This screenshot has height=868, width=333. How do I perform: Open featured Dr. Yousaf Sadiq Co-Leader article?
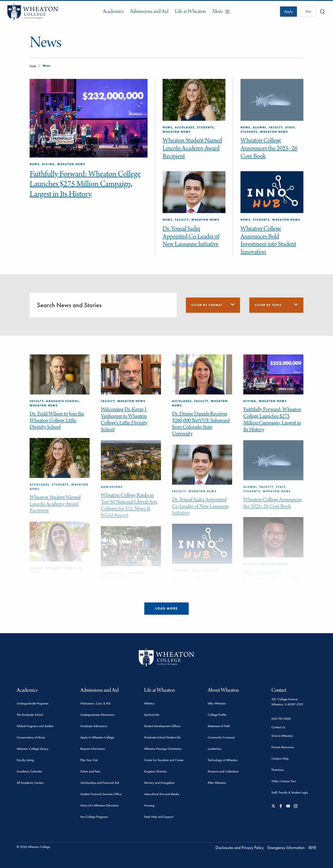191,236
